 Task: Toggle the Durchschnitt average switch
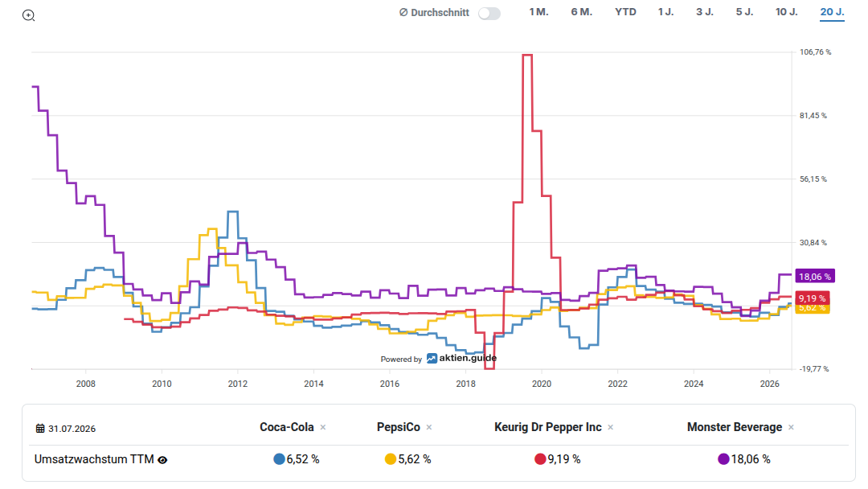[489, 14]
